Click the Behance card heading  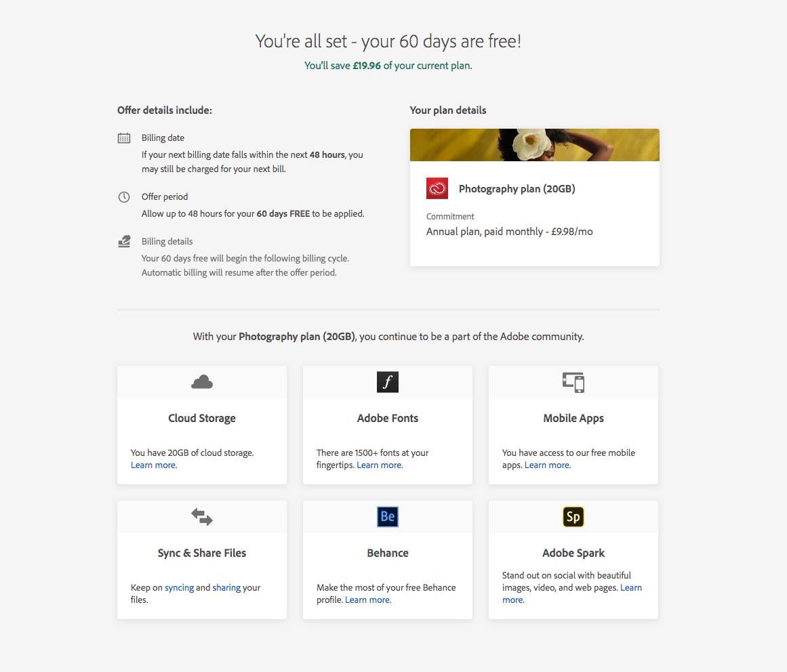click(x=388, y=553)
